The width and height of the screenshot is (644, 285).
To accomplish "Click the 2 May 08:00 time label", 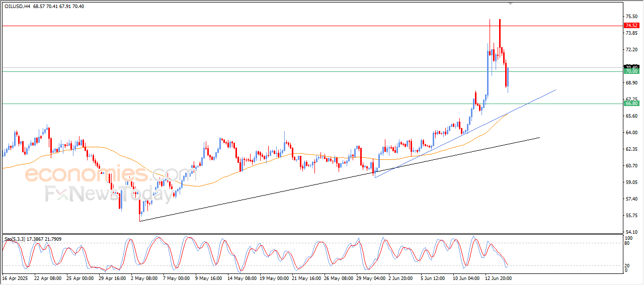I will (144, 277).
